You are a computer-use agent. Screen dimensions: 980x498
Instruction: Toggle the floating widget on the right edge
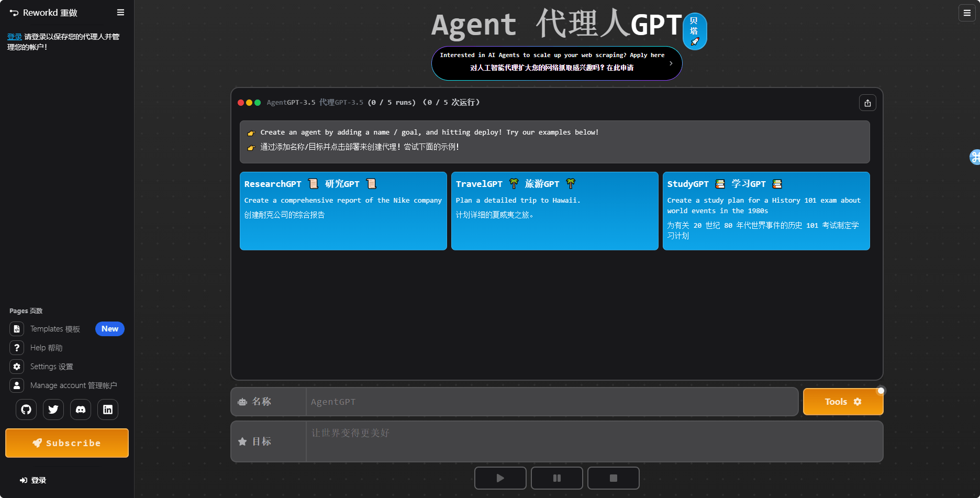975,157
